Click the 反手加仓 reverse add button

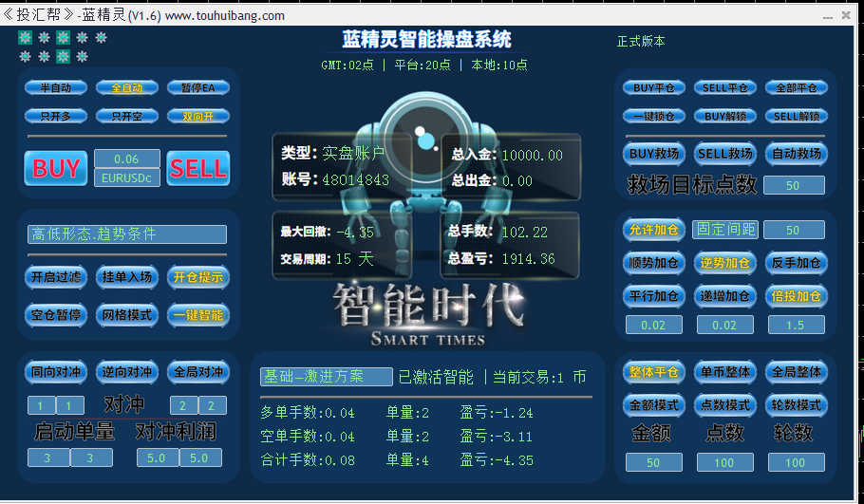coord(797,263)
